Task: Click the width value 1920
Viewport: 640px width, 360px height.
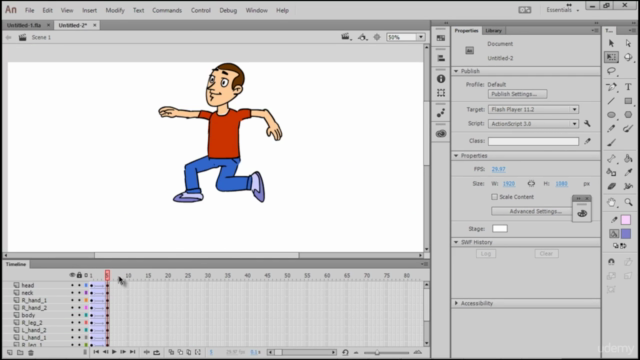Action: [509, 184]
